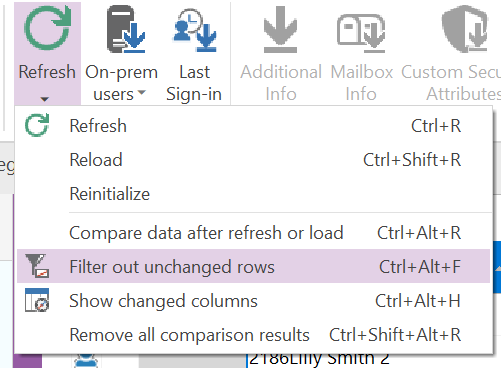Click the small green Refresh menu icon
The height and width of the screenshot is (368, 501).
click(x=37, y=125)
